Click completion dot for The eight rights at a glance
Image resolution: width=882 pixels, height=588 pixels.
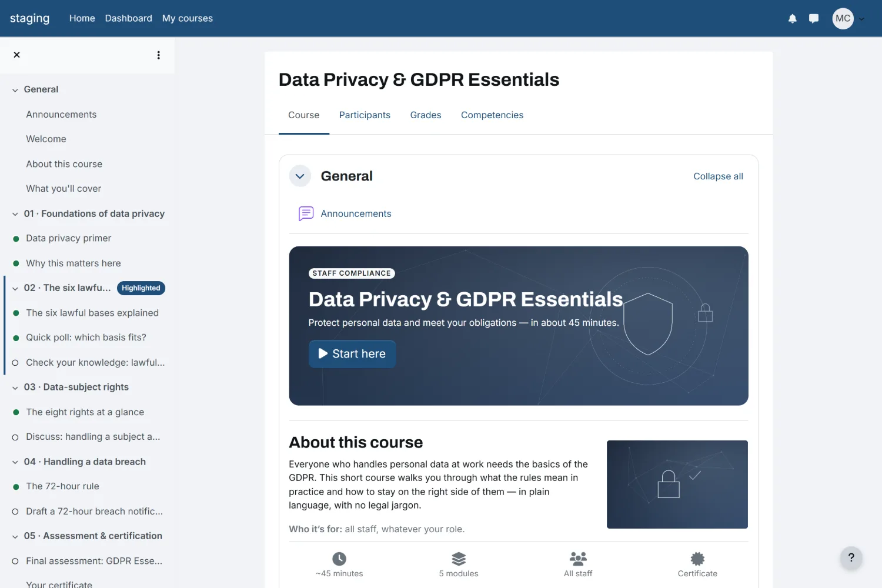point(16,412)
